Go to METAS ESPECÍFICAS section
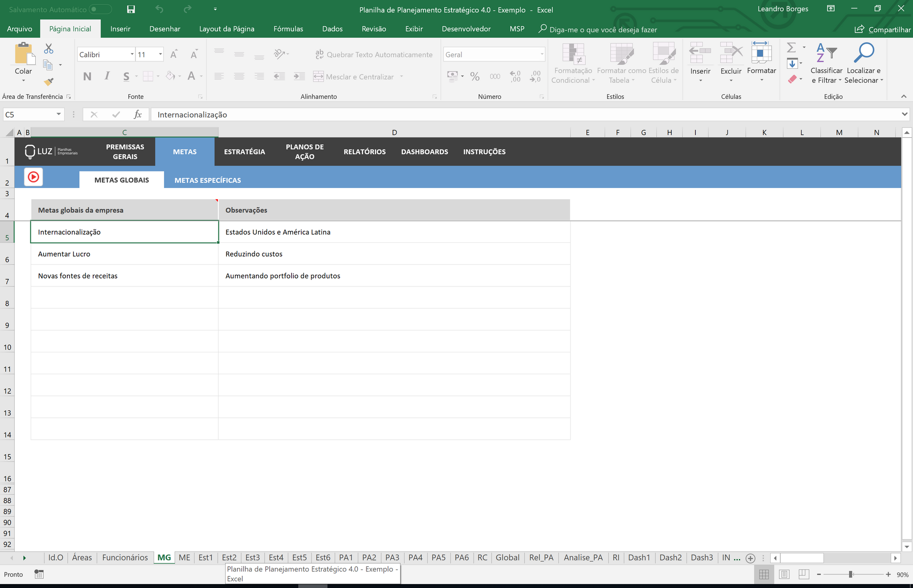 click(x=208, y=180)
